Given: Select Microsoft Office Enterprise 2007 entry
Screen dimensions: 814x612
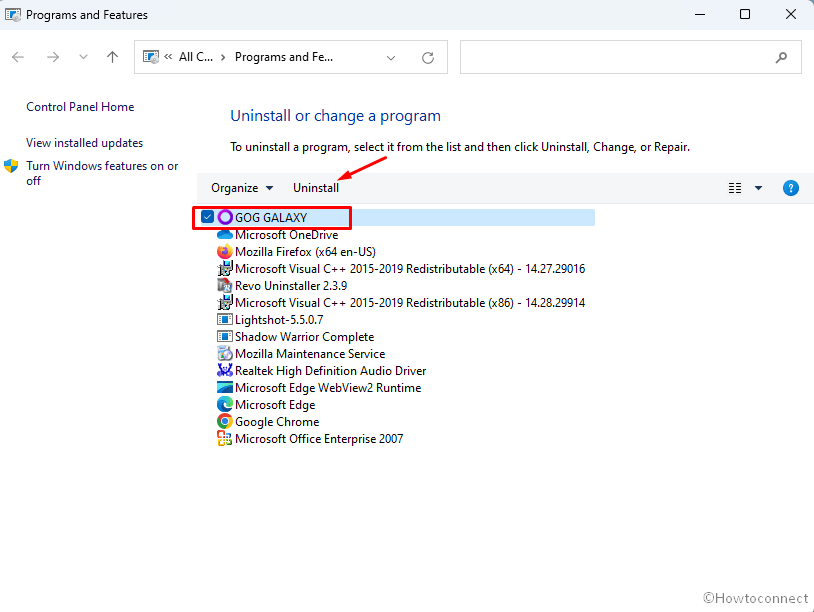Looking at the screenshot, I should [x=319, y=439].
